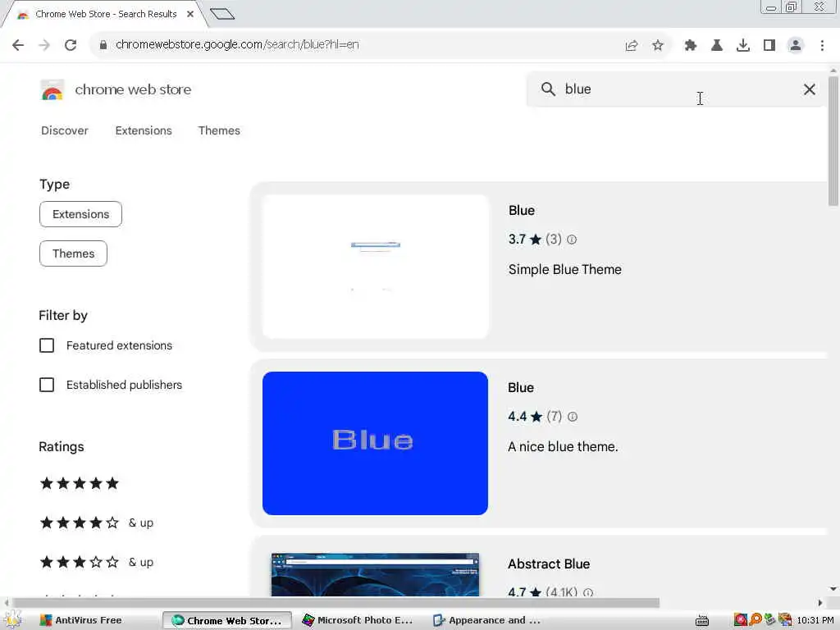Filter type by Extensions button
Image resolution: width=840 pixels, height=630 pixels.
click(x=81, y=214)
